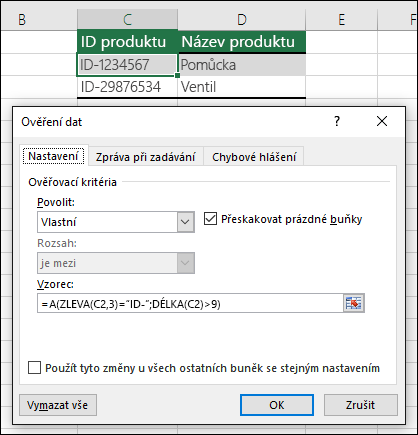Screen dimensions: 418x435
Task: Select column E header
Action: tap(342, 19)
